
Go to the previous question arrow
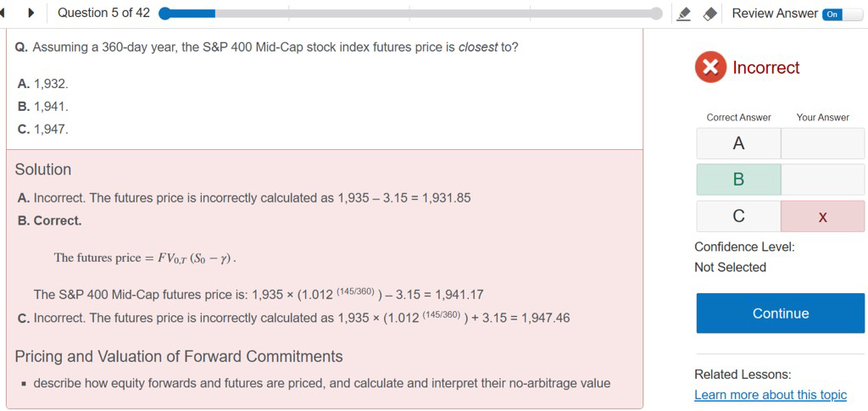[x=4, y=13]
